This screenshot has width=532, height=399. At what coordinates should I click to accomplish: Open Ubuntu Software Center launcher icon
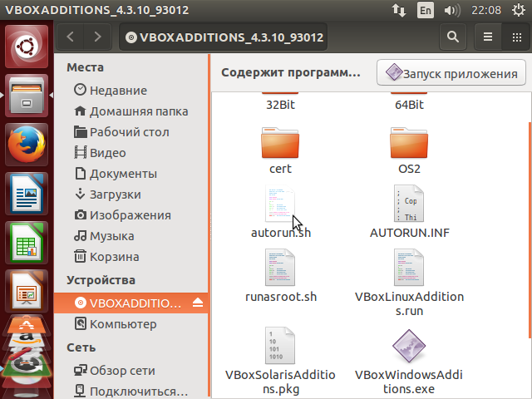click(x=27, y=325)
